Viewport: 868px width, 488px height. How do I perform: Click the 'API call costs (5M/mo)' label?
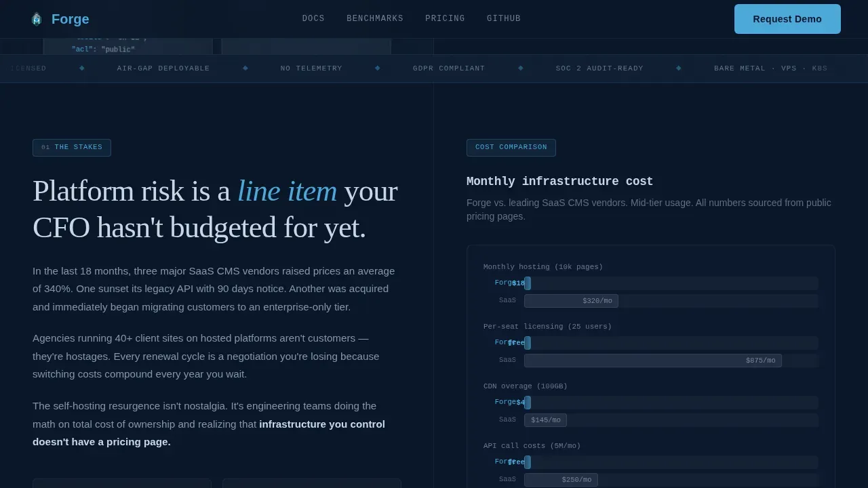(x=532, y=446)
